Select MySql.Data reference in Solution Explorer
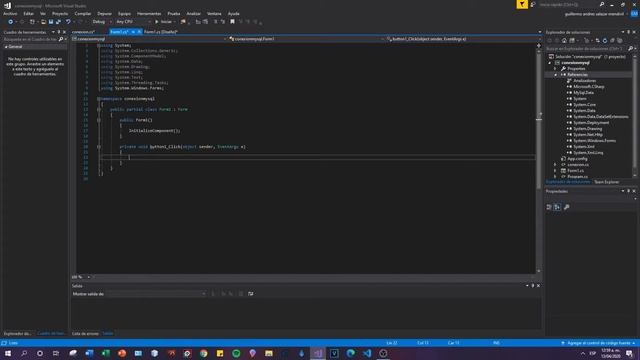640x360 pixels. [583, 93]
